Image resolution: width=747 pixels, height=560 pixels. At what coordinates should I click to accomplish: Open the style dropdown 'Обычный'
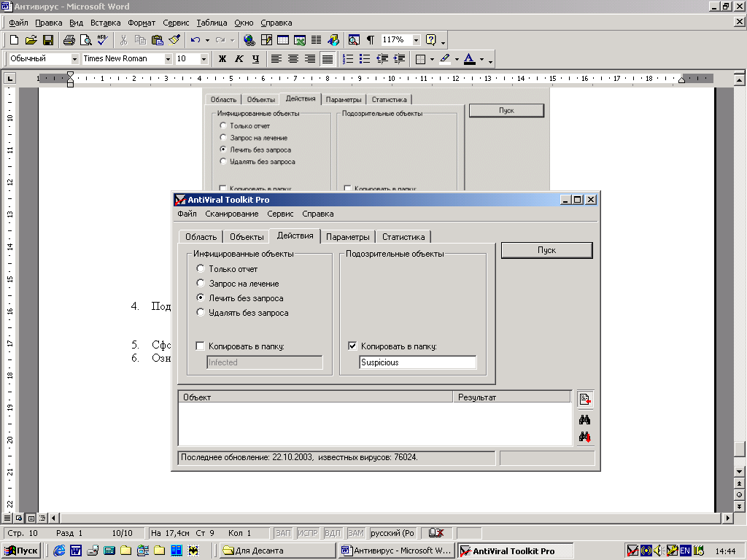pos(75,59)
